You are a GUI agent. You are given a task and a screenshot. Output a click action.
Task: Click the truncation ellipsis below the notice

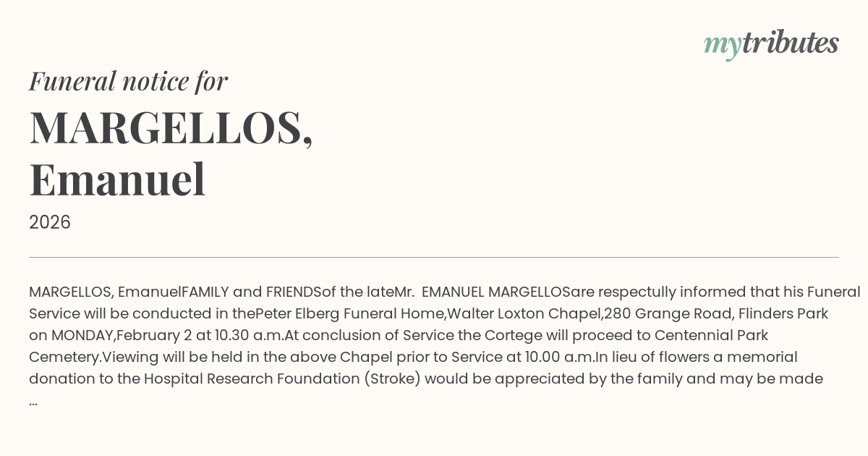tap(33, 401)
